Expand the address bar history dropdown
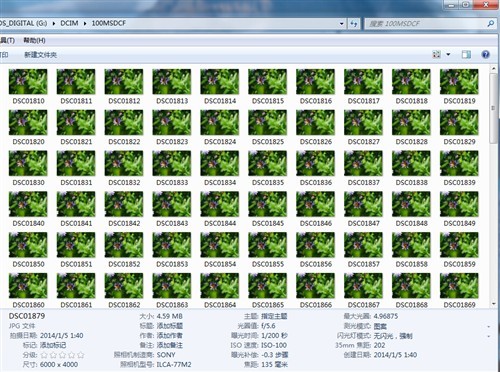The width and height of the screenshot is (500, 372). 342,24
